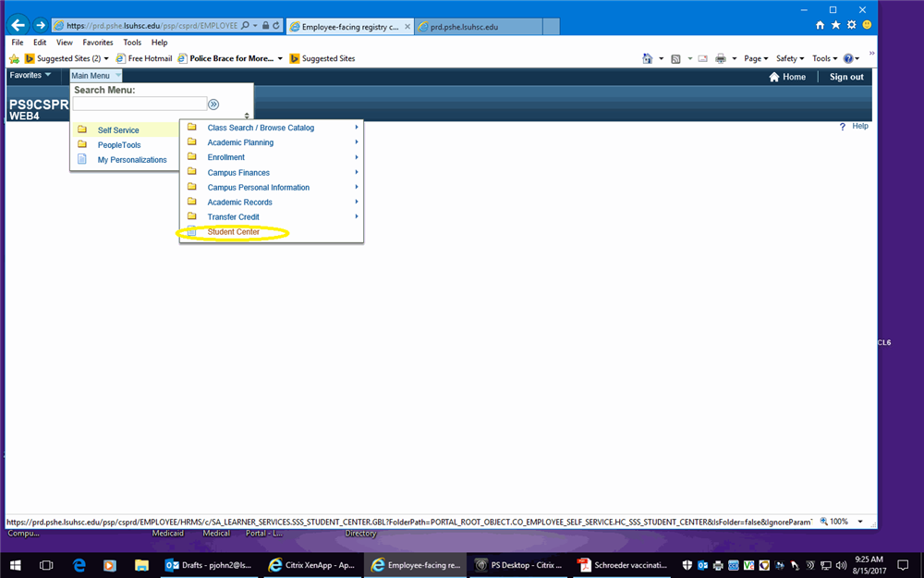Click the search menu go button
This screenshot has width=924, height=578.
pyautogui.click(x=213, y=105)
